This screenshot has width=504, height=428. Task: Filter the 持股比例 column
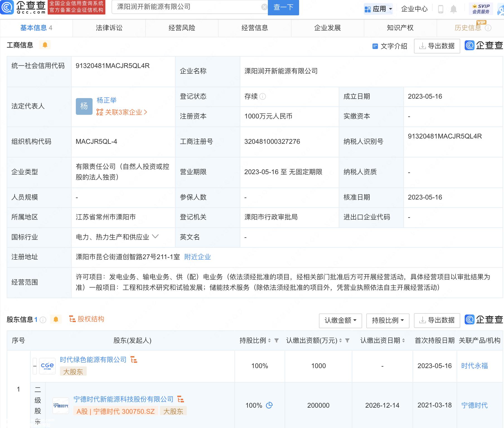point(277,341)
